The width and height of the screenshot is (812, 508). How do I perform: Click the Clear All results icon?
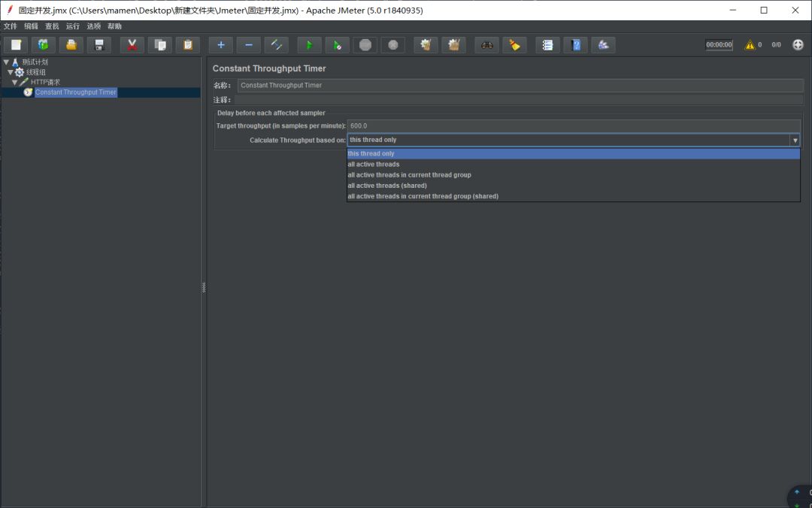pos(454,45)
